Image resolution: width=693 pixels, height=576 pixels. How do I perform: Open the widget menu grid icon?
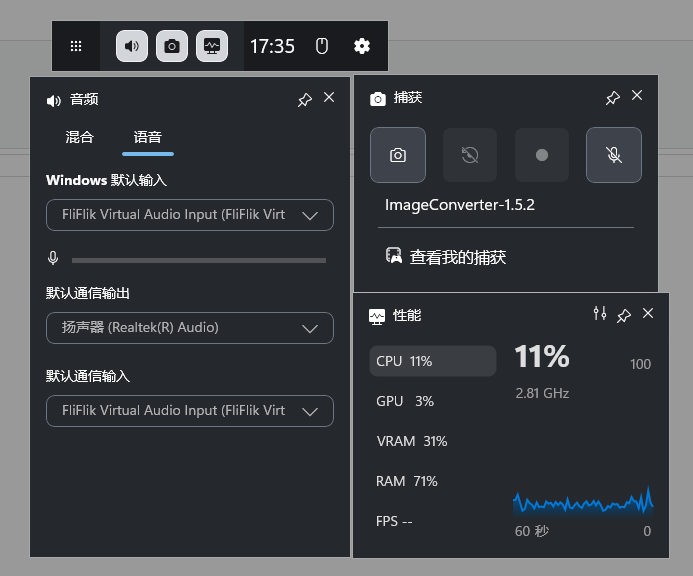[76, 46]
